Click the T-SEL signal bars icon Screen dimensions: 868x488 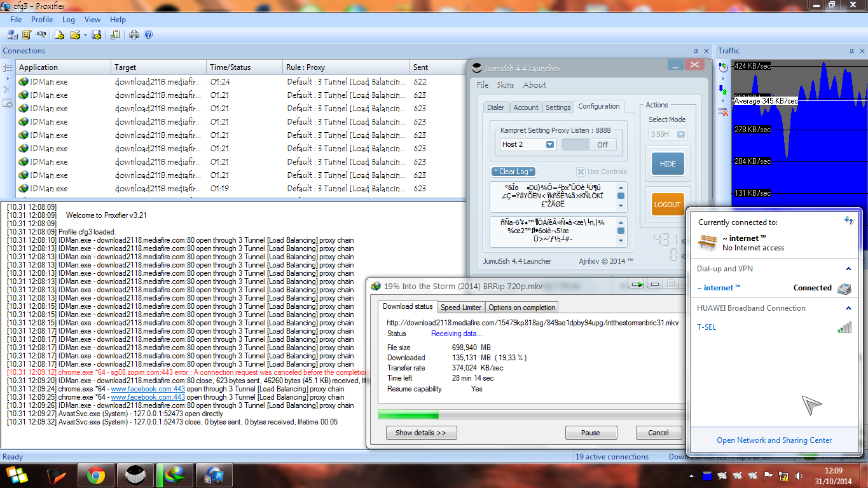point(844,327)
